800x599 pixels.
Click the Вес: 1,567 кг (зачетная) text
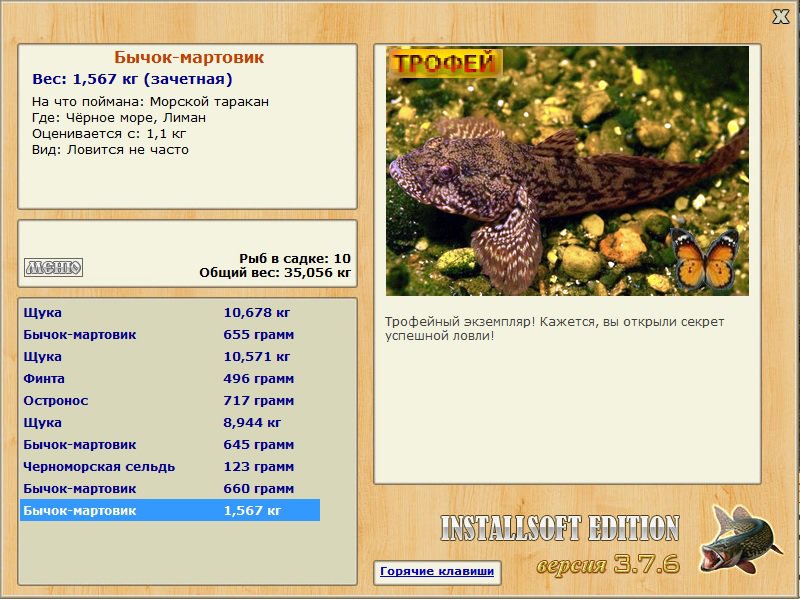click(x=132, y=79)
